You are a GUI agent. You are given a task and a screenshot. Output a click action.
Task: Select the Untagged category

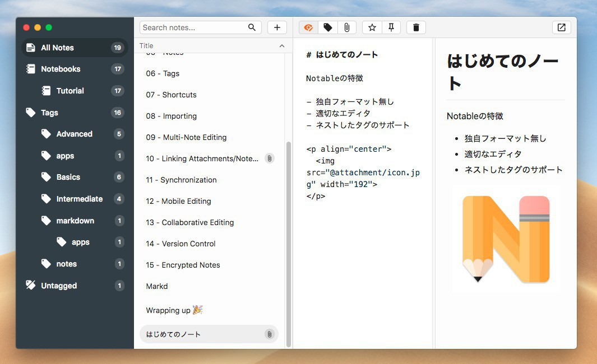pyautogui.click(x=59, y=286)
